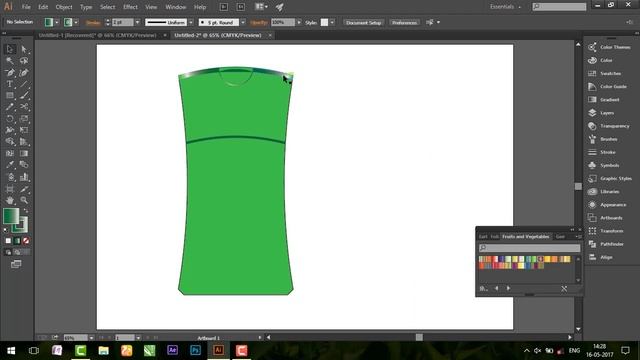640x360 pixels.
Task: Select the Pen tool
Action: (10, 73)
